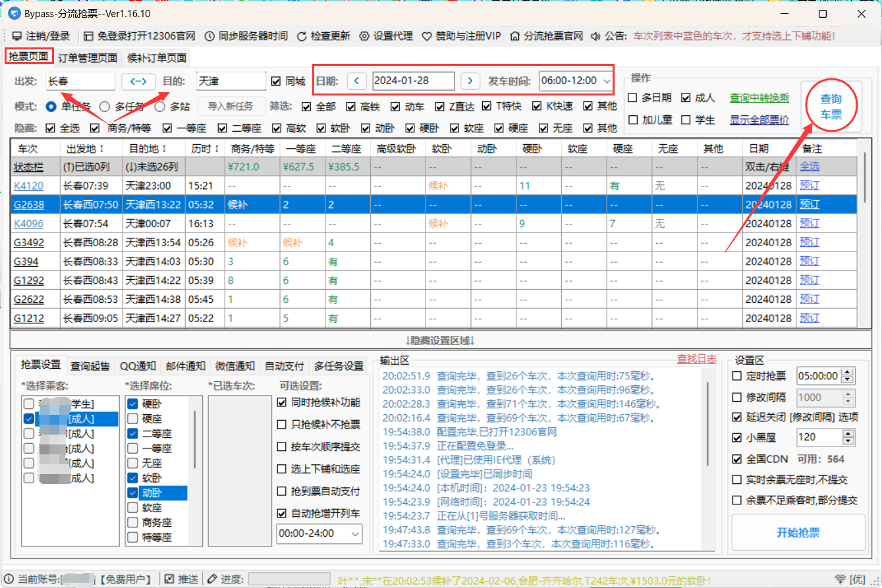Increase 定时抢票 time with up spinner
882x588 pixels.
click(847, 373)
